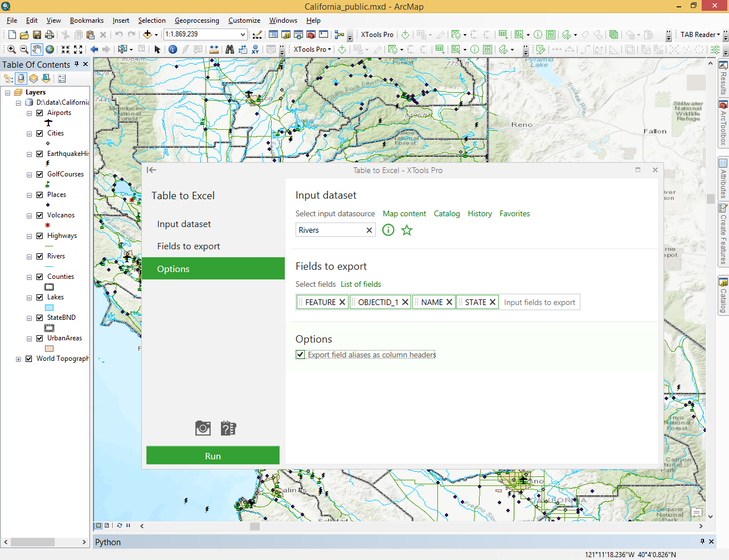This screenshot has width=729, height=560.
Task: Open the map scale dropdown
Action: click(x=243, y=35)
